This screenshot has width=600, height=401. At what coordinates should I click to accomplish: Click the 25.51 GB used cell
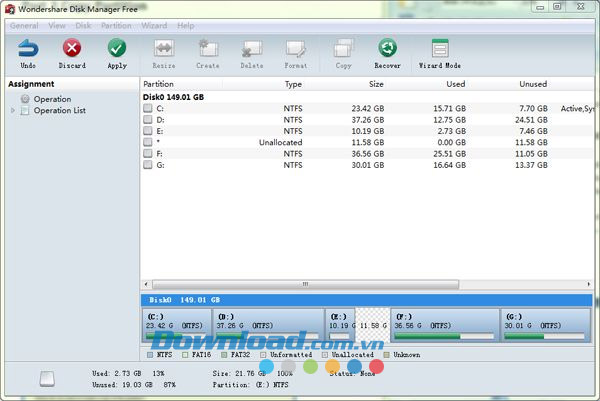[x=450, y=154]
